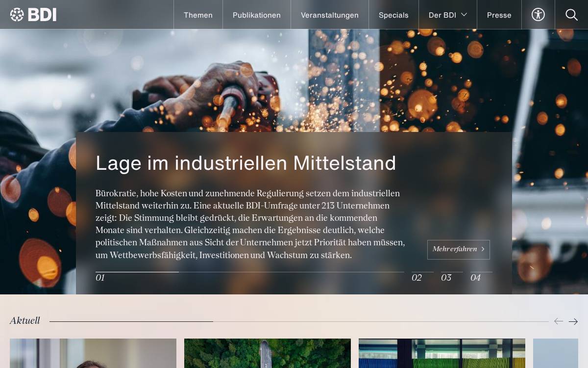Switch hero slider to slide 03

(452, 277)
